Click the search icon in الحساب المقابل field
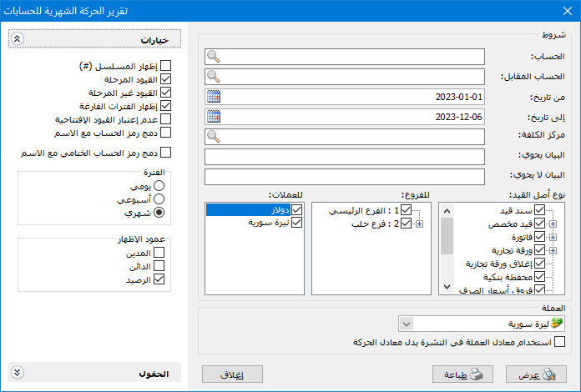This screenshot has width=581, height=392. (214, 77)
